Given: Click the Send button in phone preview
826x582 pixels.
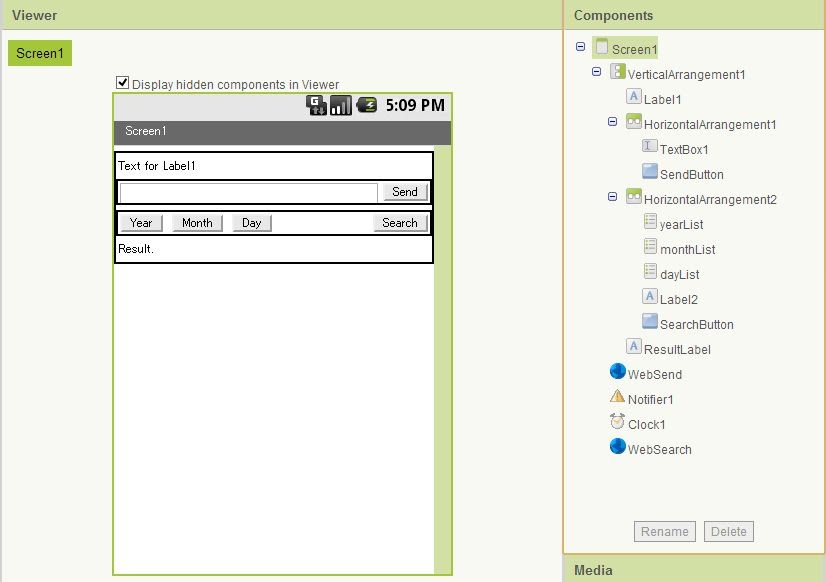Looking at the screenshot, I should 405,192.
